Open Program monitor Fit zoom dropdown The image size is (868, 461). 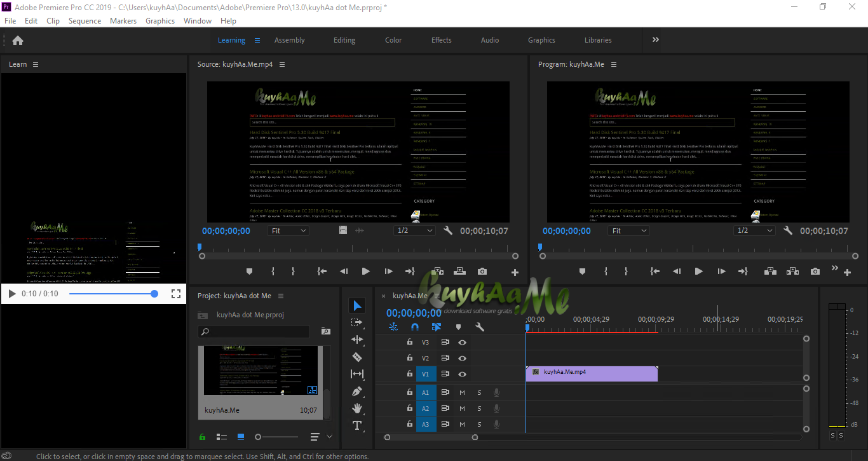tap(628, 231)
